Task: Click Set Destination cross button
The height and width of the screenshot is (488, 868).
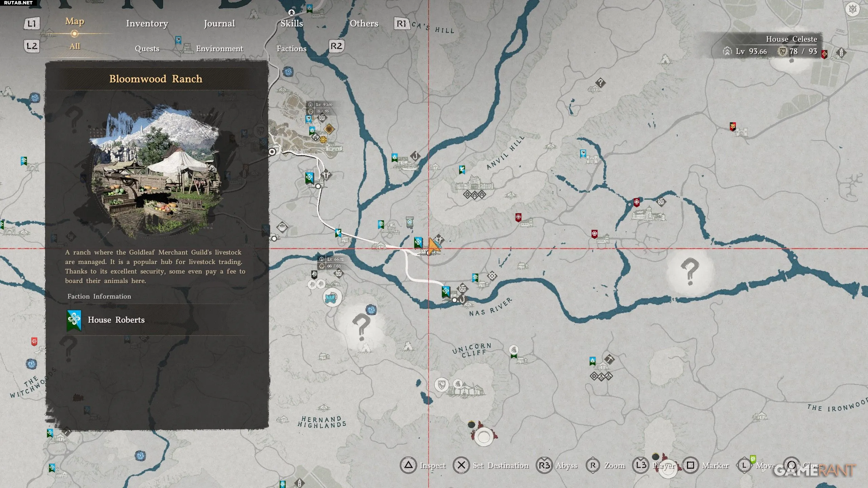Action: click(461, 465)
